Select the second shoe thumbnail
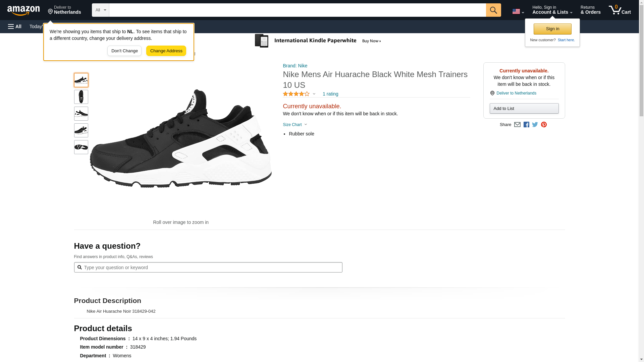644x362 pixels. point(81,97)
